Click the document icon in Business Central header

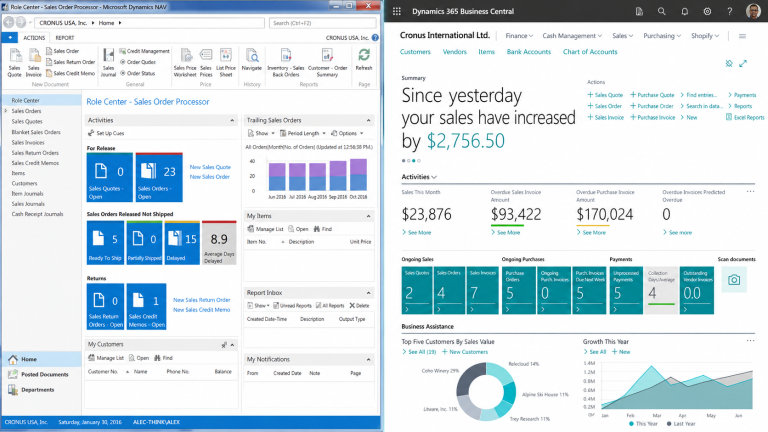639,11
